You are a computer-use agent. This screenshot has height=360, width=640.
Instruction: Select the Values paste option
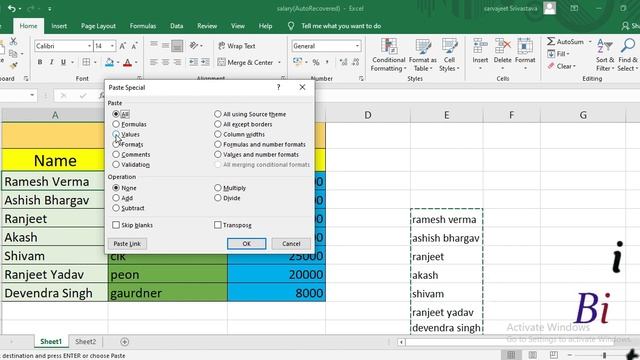point(116,134)
